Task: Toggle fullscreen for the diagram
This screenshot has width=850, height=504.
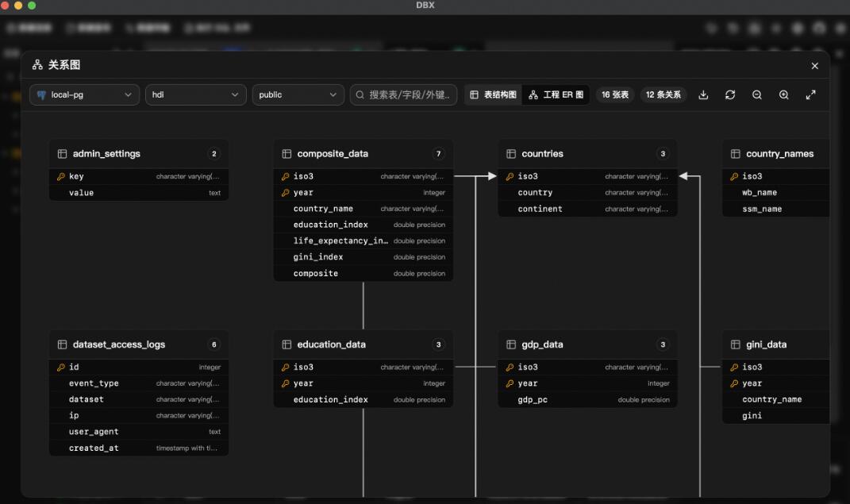Action: pos(811,94)
